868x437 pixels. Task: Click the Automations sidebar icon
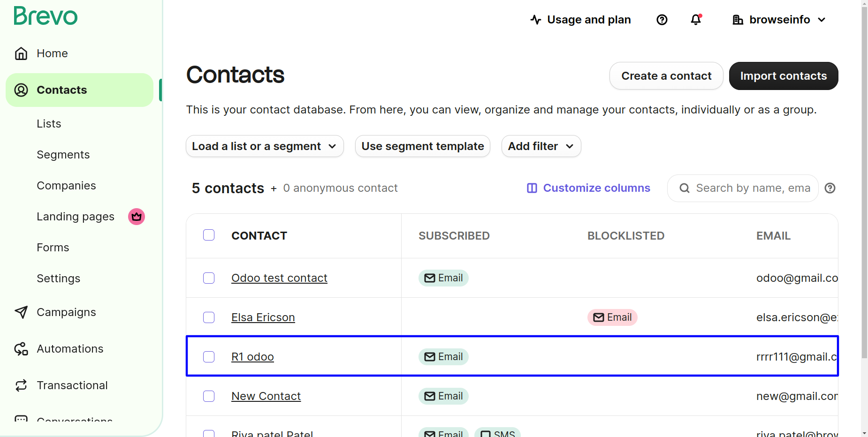click(x=21, y=349)
